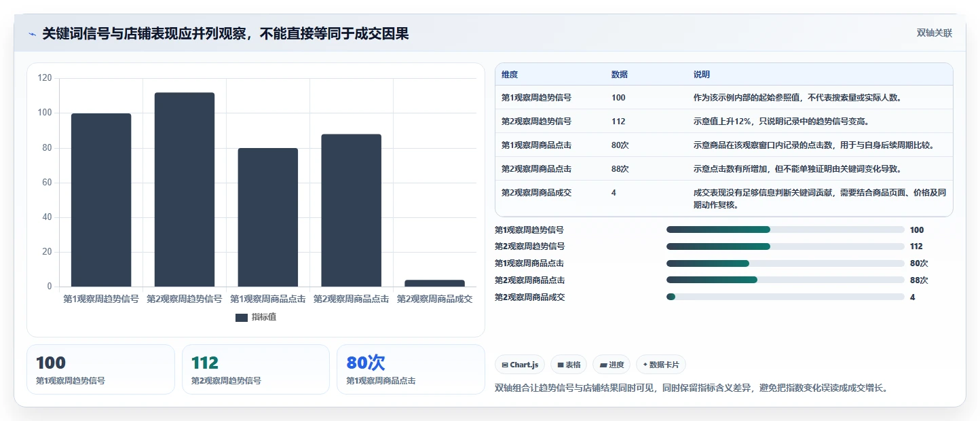Screen dimensions: 980x421
Task: Click progress row label 第2观察周商品成交
Action: [529, 297]
